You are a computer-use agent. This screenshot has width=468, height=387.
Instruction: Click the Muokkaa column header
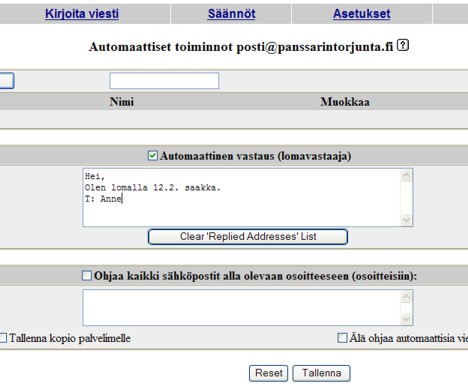(x=345, y=102)
